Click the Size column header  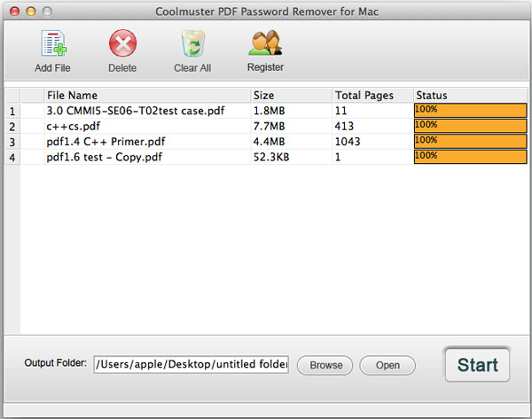(x=292, y=96)
